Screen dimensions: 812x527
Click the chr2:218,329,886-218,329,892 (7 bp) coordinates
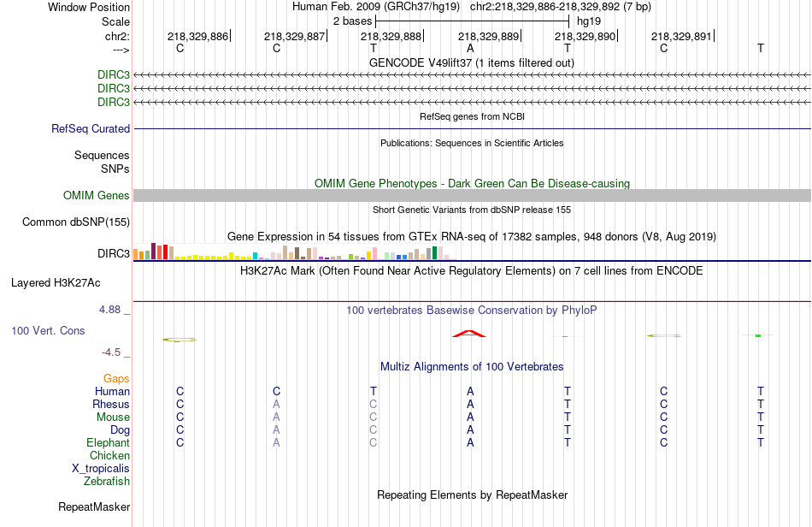(x=561, y=7)
